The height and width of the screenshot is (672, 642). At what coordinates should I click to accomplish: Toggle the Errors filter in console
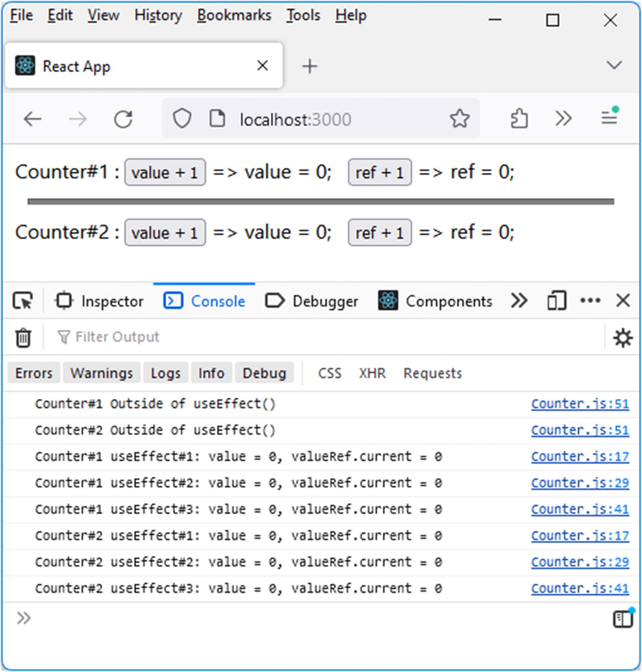[x=34, y=373]
